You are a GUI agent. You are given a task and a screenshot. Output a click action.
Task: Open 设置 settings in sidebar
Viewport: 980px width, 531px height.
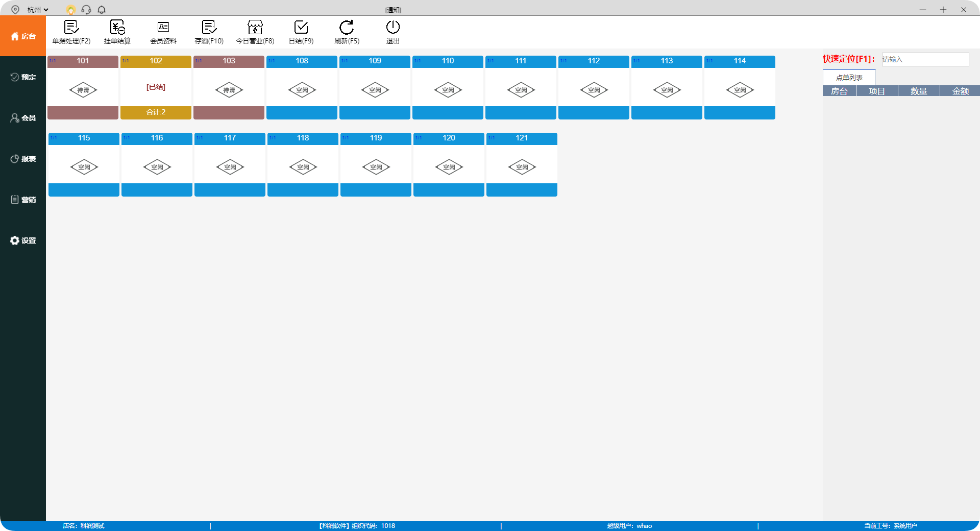pos(23,240)
